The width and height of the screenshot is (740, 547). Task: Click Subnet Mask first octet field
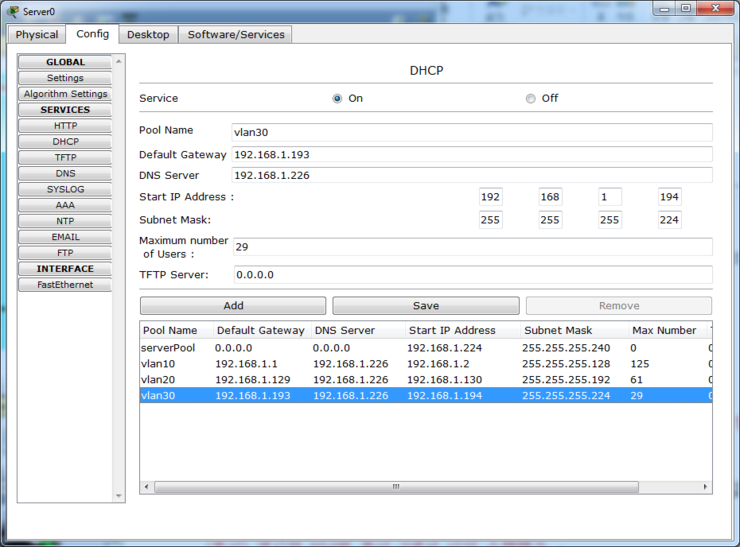tap(490, 220)
